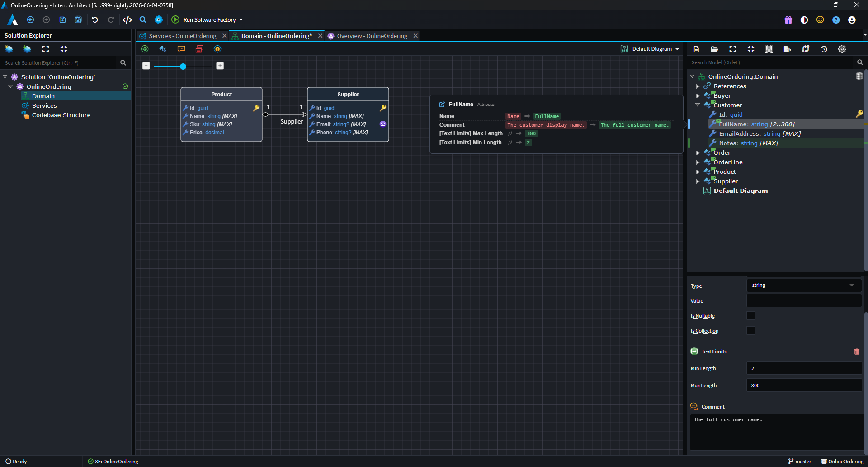The image size is (868, 467).
Task: Open the Type string dropdown
Action: coord(804,285)
